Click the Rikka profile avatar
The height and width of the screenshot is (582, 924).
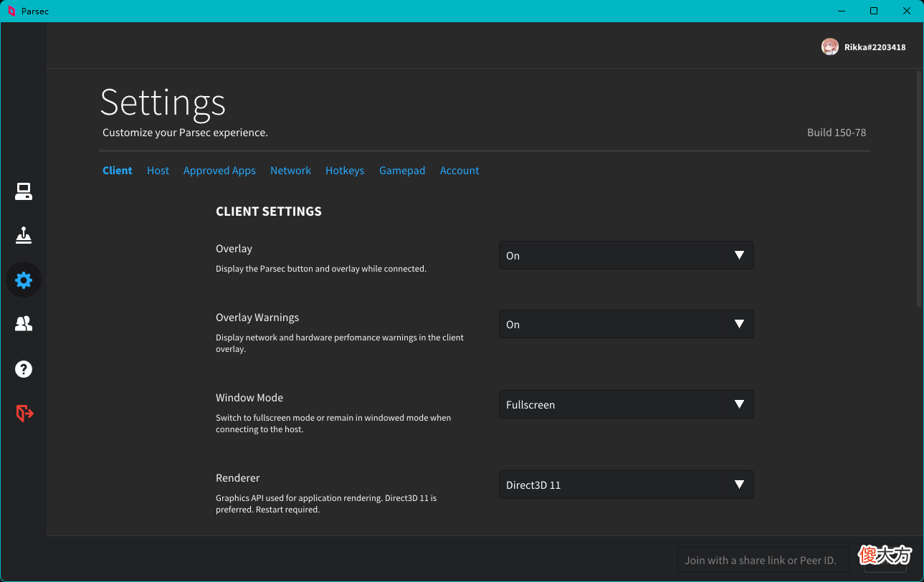[830, 47]
